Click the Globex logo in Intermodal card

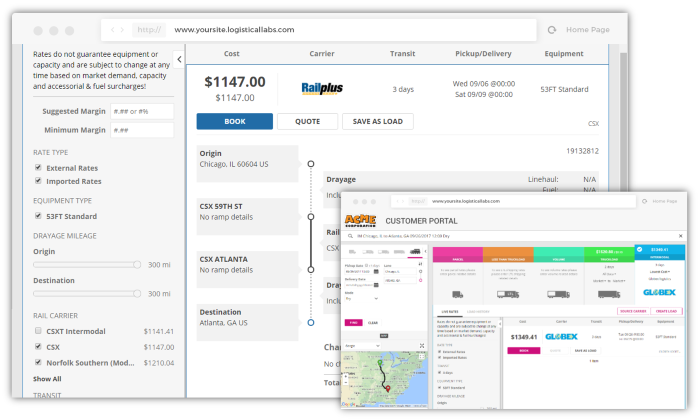click(659, 292)
